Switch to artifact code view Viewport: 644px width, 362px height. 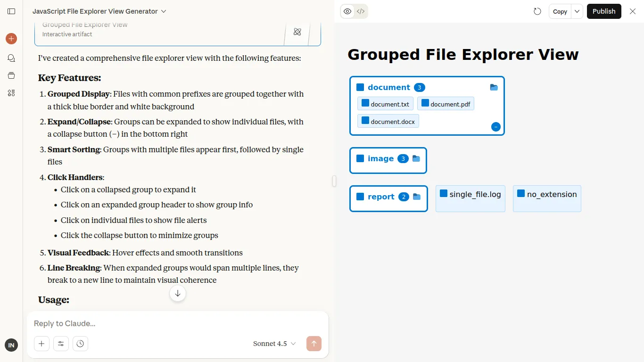(x=361, y=11)
